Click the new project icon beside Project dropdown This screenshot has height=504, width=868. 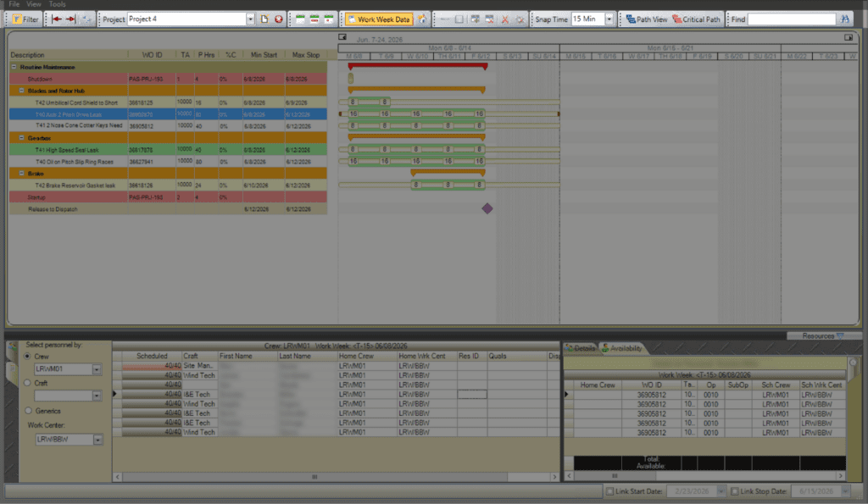coord(264,19)
